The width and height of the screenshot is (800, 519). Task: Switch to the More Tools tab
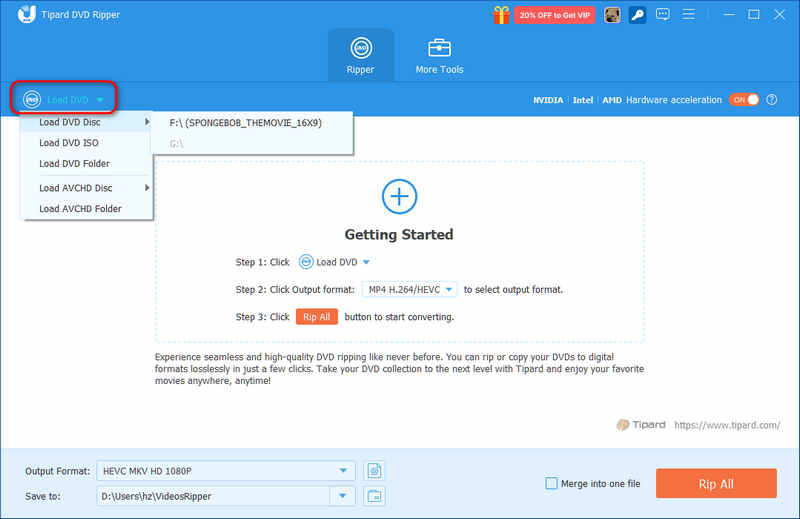[x=439, y=57]
